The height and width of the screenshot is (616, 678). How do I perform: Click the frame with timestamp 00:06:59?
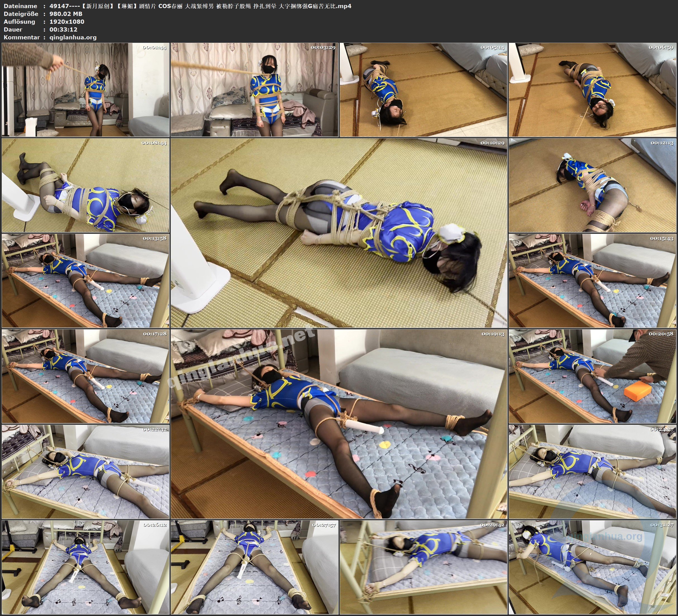(592, 90)
